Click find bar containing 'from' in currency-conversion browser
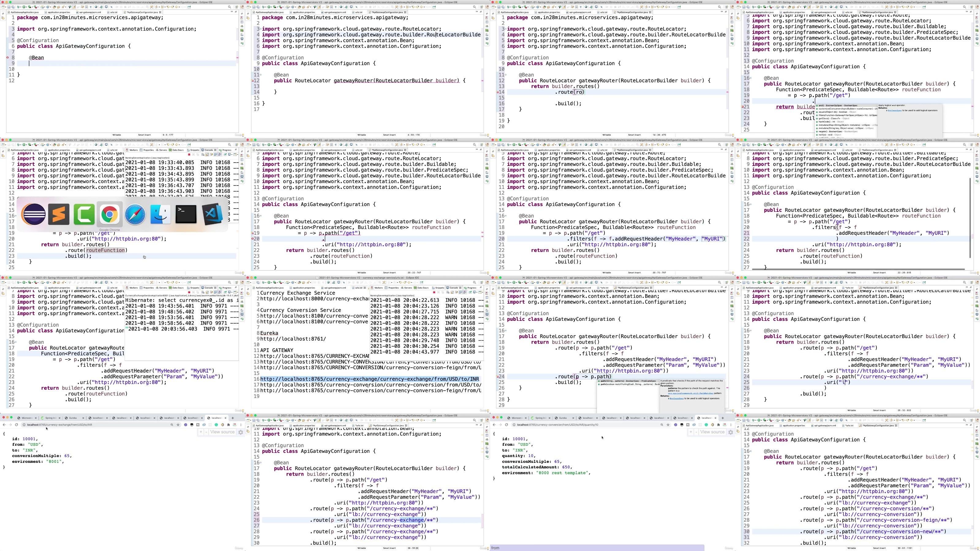Viewport: 980px width, 551px height. tap(597, 548)
